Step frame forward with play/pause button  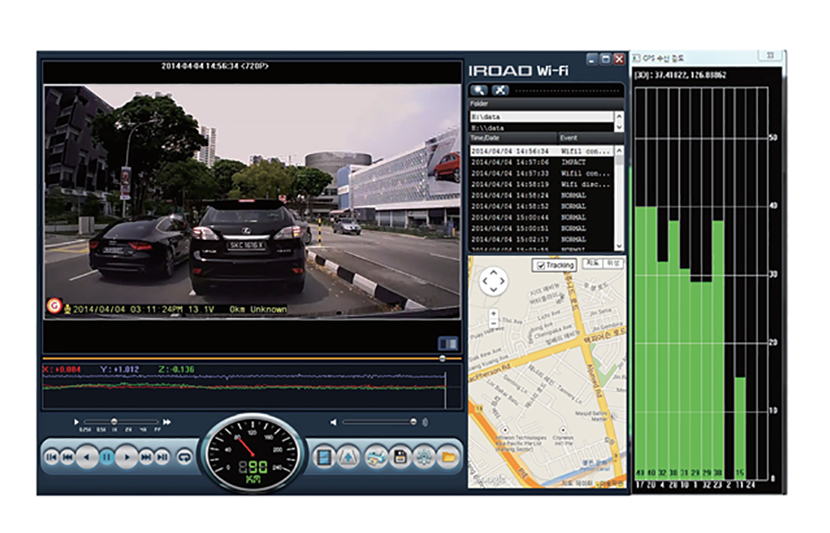click(x=163, y=457)
